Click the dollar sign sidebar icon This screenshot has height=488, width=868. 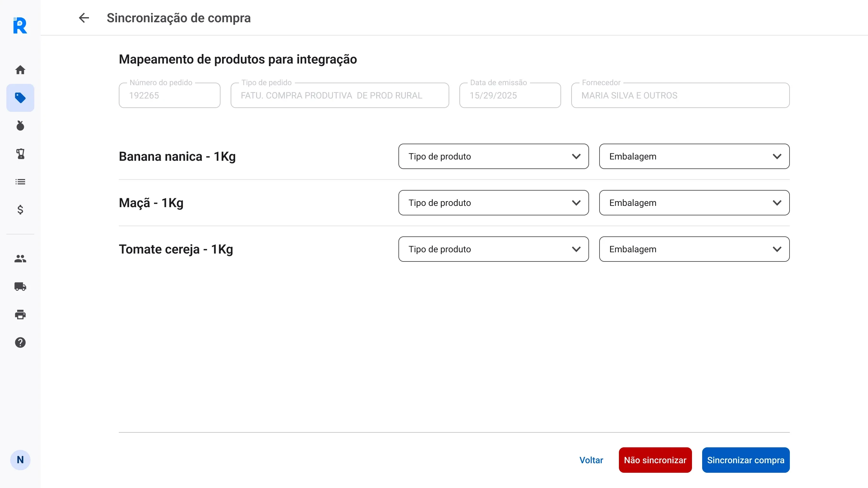point(20,210)
